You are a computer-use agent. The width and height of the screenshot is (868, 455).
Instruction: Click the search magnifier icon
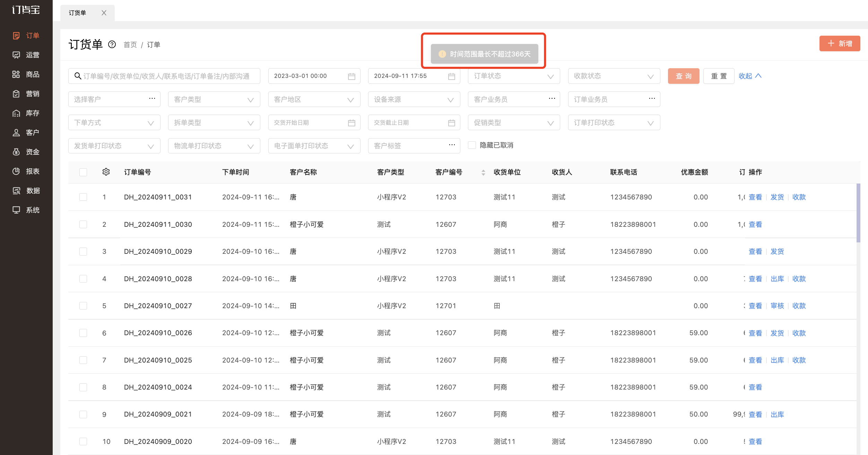pyautogui.click(x=78, y=76)
